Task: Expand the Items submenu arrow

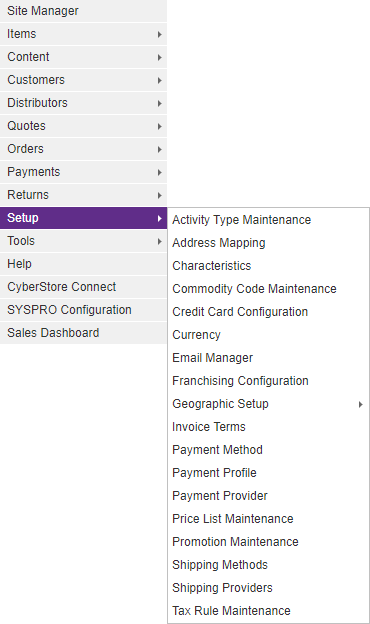Action: pos(160,34)
